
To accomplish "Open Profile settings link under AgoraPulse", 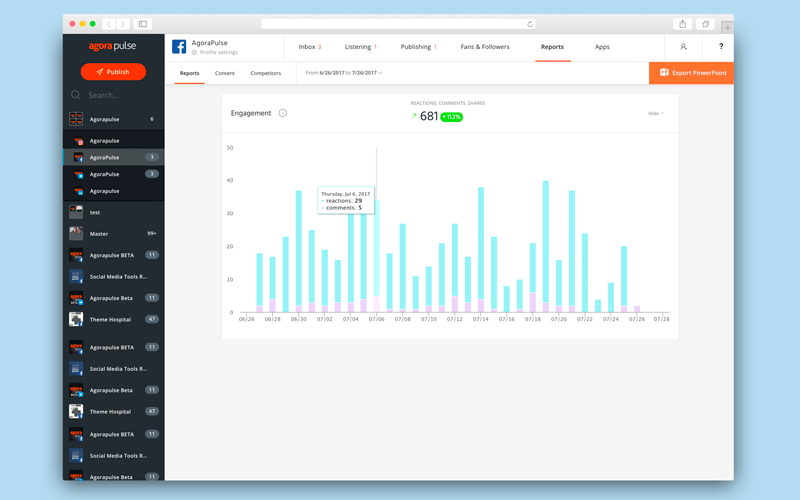I will pyautogui.click(x=215, y=53).
